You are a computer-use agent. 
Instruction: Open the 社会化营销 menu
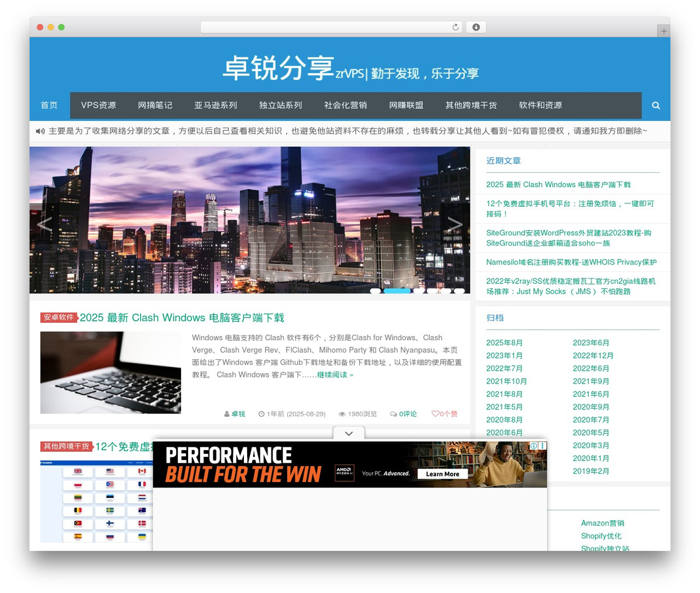click(346, 106)
